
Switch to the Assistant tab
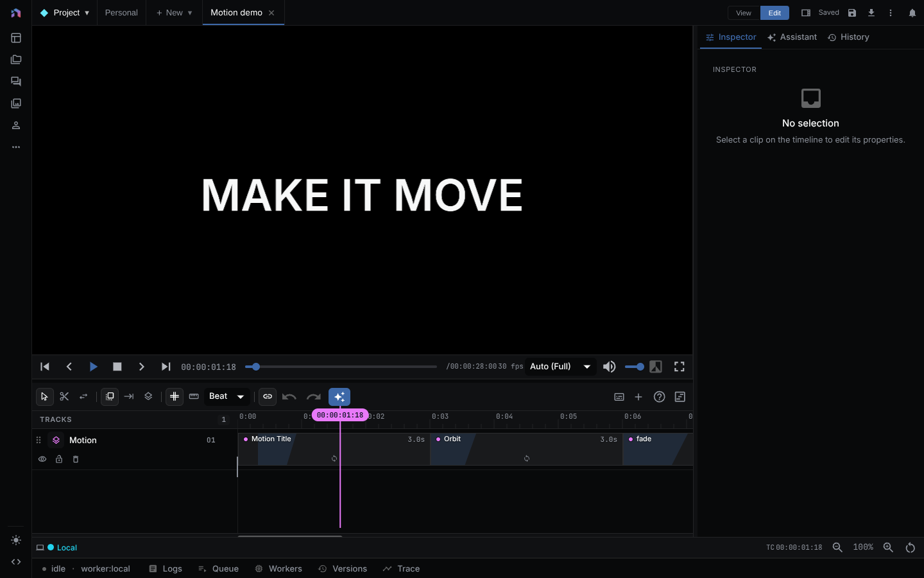coord(792,37)
